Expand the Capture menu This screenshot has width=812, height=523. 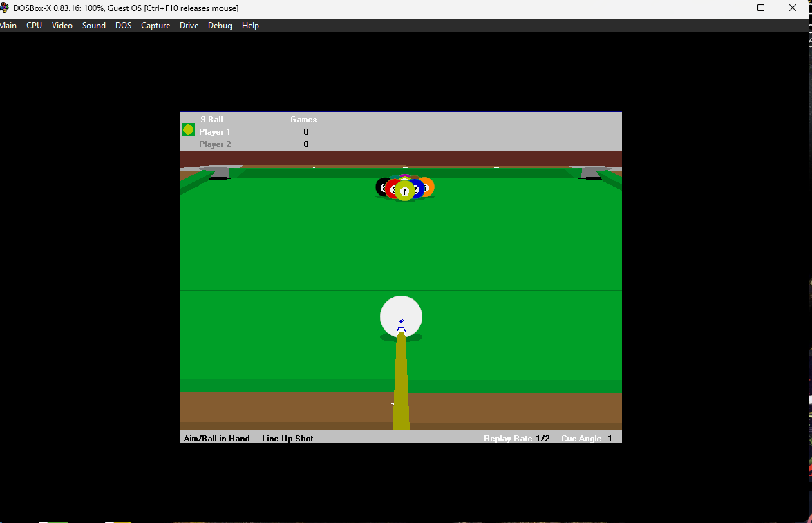(155, 26)
